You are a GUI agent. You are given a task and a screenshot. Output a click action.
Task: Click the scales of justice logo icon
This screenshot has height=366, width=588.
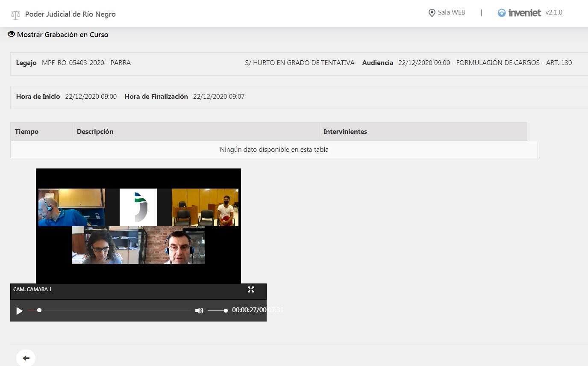click(15, 15)
